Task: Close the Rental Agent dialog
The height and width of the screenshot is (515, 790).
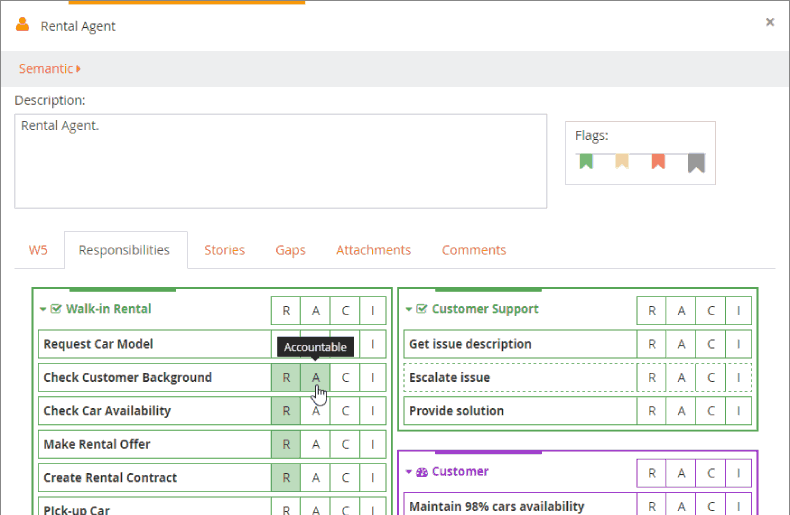Action: (770, 22)
